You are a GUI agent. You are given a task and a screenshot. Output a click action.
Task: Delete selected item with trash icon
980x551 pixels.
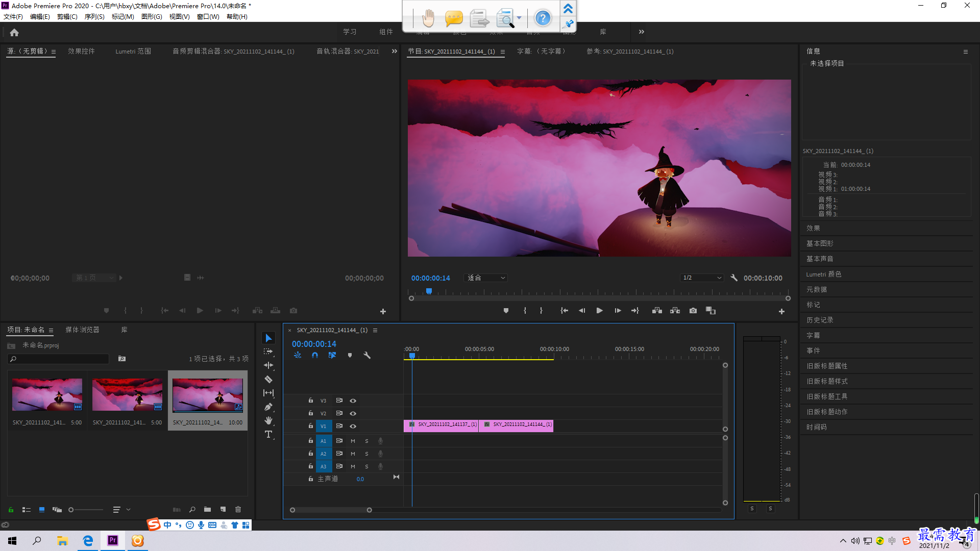tap(238, 510)
